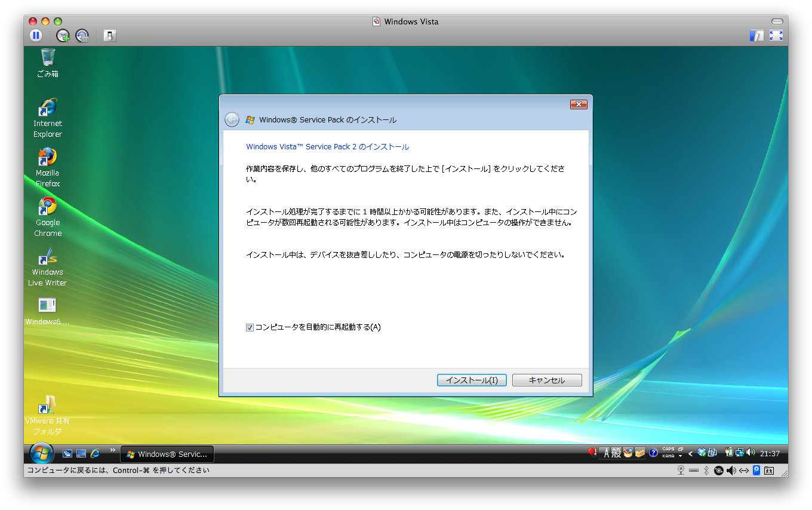Click the VMware webcam device status icon
Screen dimensions: 812x510
[x=681, y=471]
